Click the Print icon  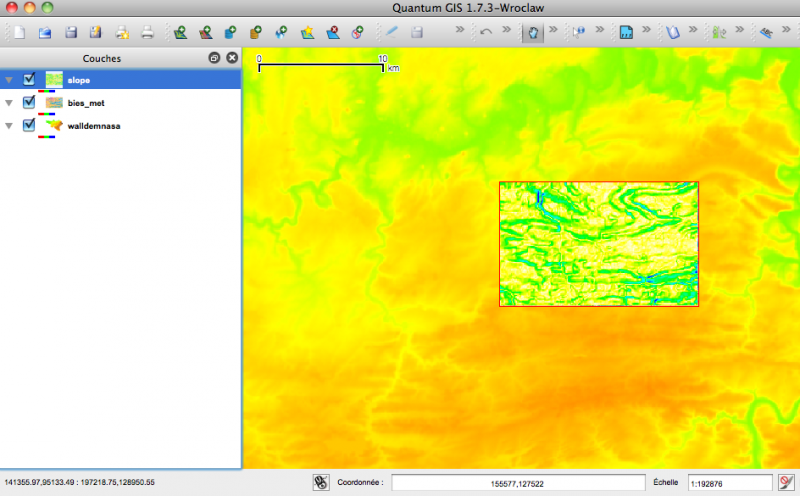pyautogui.click(x=147, y=32)
